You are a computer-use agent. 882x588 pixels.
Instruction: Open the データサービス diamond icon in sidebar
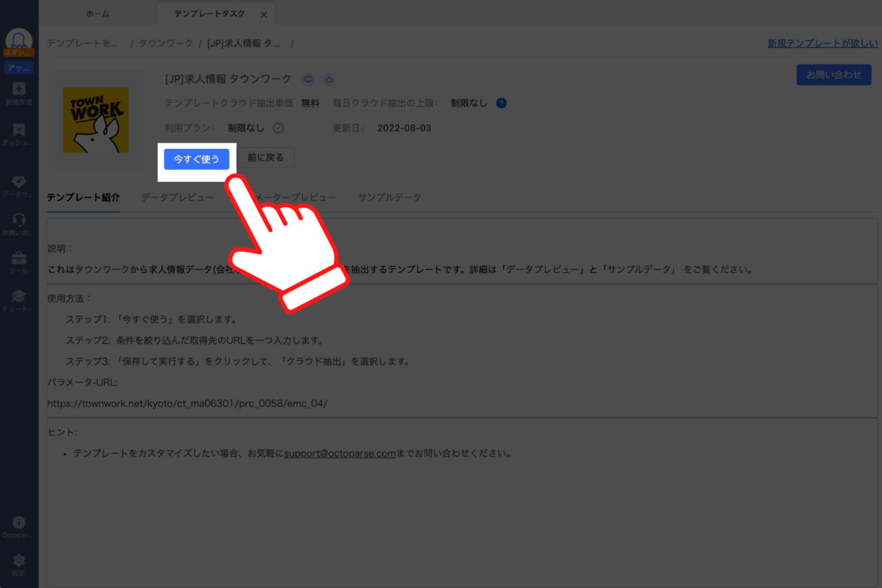point(19,182)
